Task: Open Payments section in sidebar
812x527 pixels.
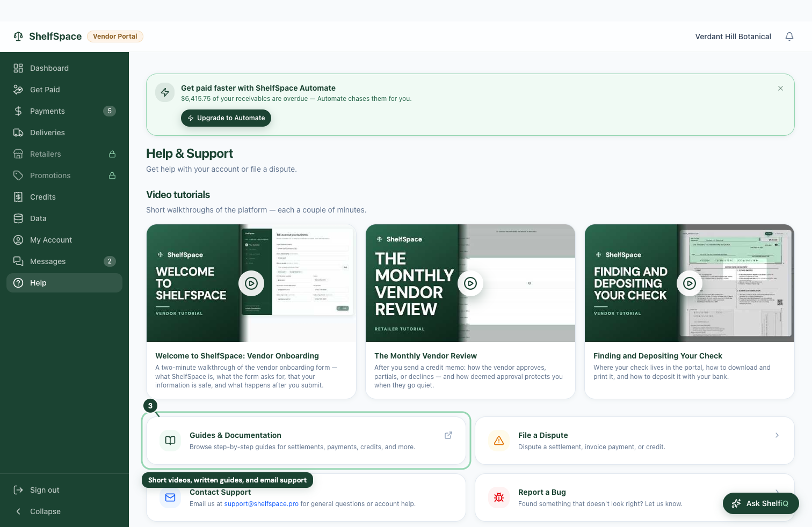Action: [64, 111]
